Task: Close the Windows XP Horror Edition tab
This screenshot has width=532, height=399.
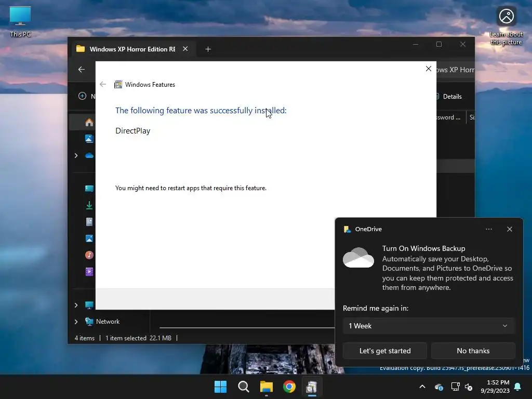Action: (x=185, y=49)
